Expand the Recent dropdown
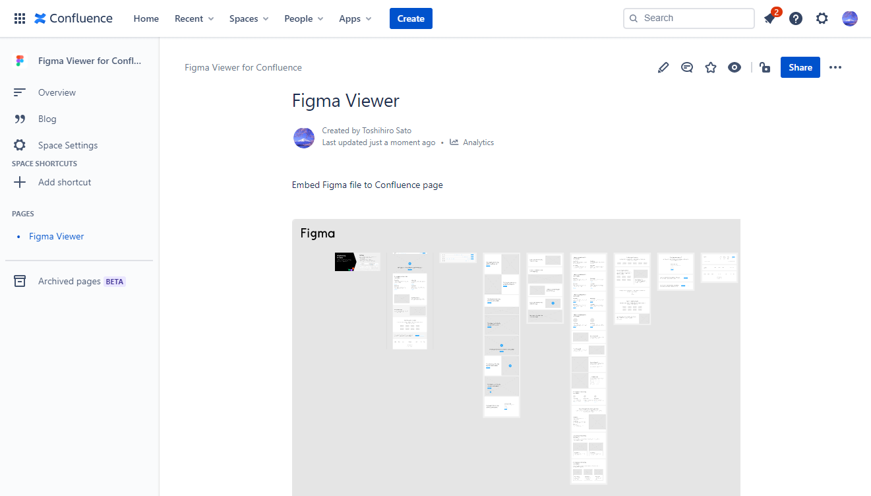 coord(194,18)
